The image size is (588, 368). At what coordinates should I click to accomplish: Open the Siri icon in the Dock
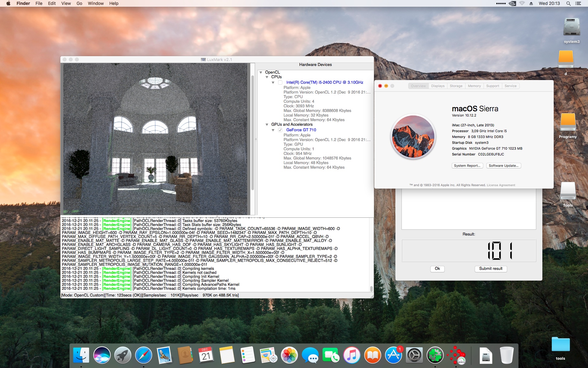click(x=102, y=355)
